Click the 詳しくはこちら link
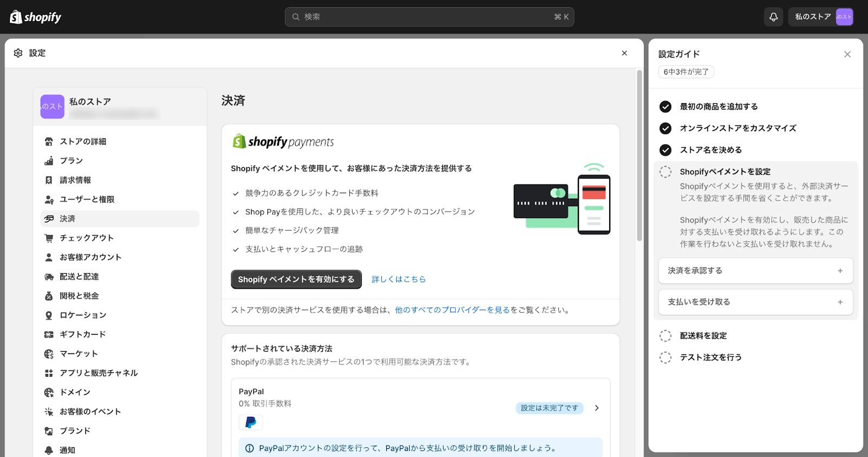 pos(399,280)
